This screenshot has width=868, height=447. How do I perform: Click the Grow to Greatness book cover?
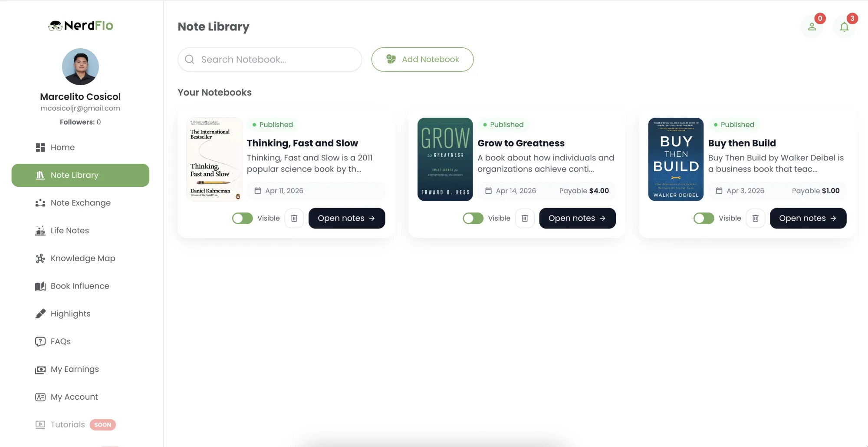click(x=445, y=159)
